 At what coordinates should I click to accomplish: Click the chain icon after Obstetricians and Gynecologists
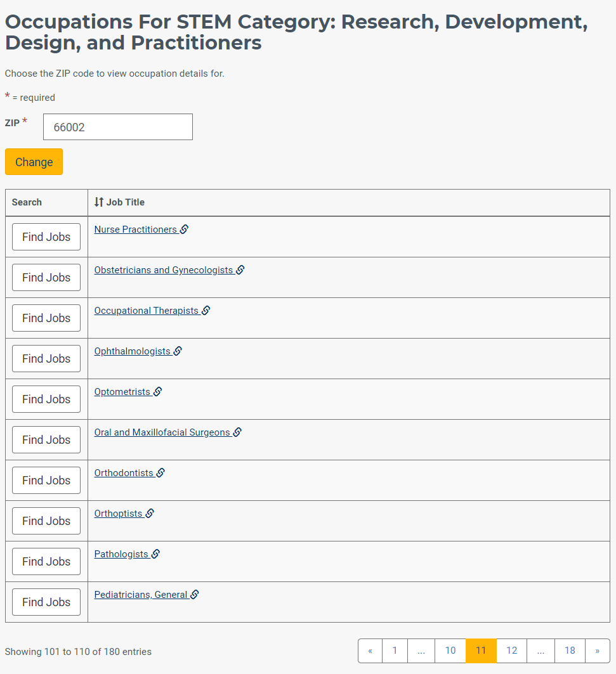(x=240, y=269)
